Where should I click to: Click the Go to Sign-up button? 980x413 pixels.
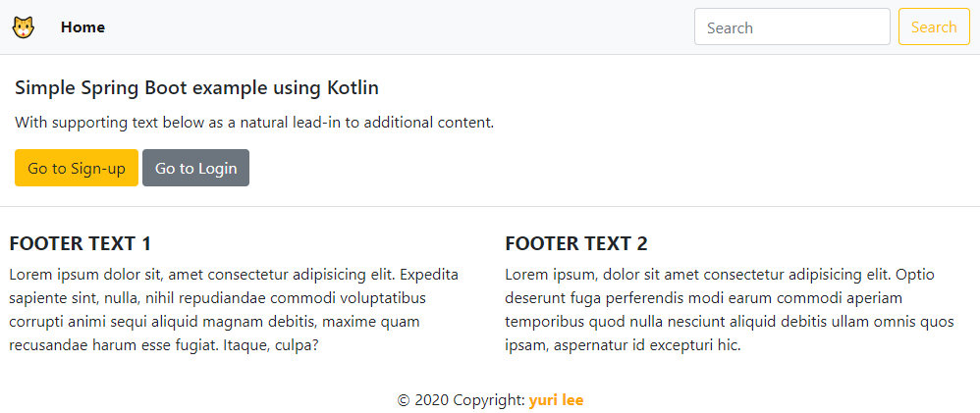coord(77,168)
